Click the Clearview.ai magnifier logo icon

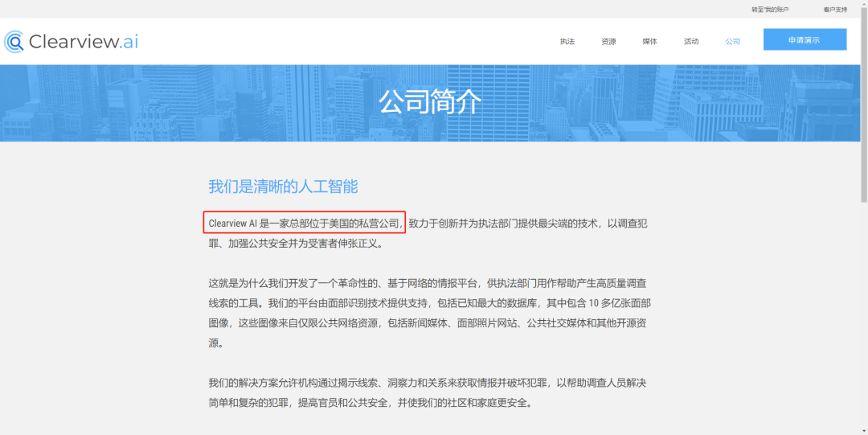14,42
